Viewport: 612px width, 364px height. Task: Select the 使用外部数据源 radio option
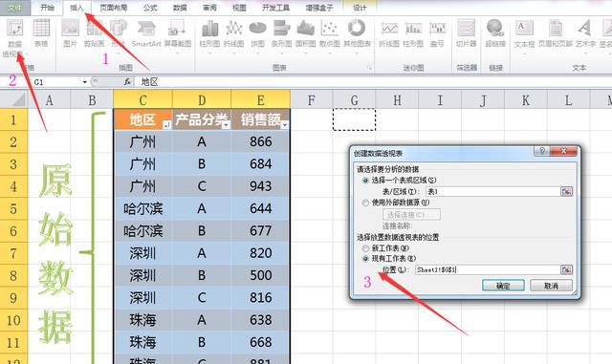point(365,203)
